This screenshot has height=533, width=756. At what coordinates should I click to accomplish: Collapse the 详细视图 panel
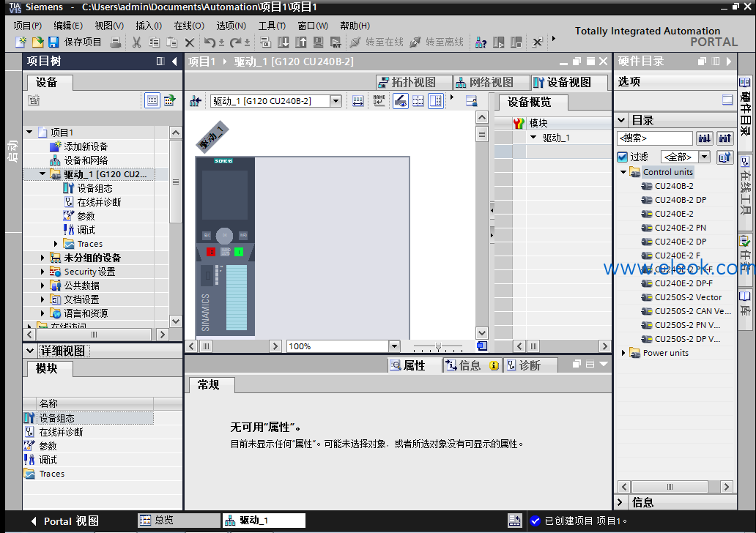coord(30,351)
